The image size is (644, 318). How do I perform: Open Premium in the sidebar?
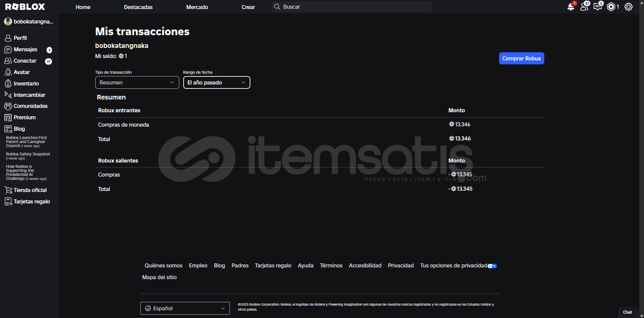pos(24,117)
